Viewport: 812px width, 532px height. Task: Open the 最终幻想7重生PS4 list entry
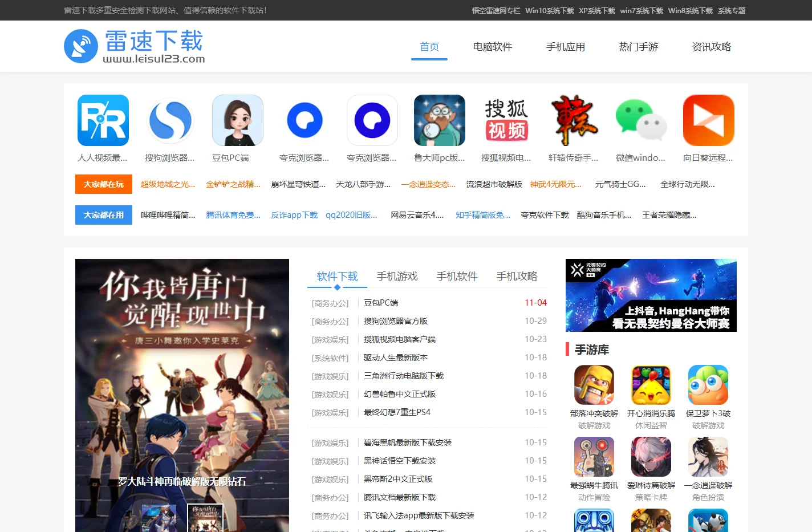coord(397,412)
